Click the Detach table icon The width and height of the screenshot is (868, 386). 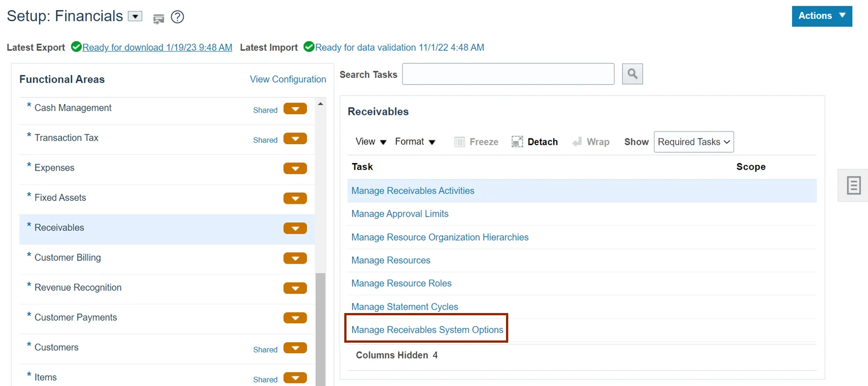pos(517,142)
